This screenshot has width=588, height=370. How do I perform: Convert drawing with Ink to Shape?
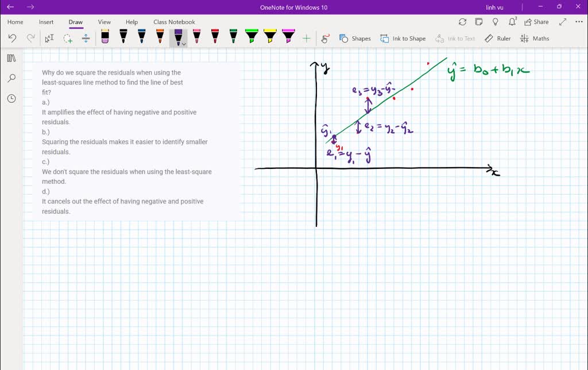point(402,38)
